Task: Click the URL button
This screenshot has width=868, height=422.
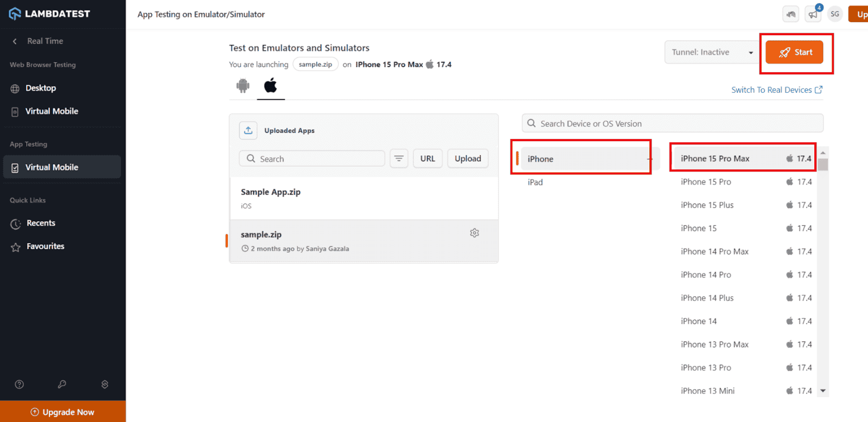Action: click(x=427, y=159)
